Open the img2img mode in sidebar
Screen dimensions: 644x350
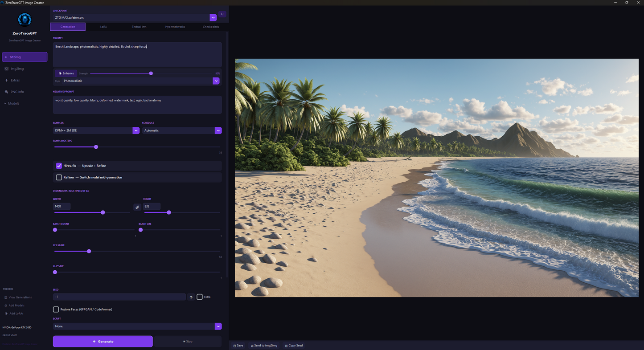click(25, 69)
